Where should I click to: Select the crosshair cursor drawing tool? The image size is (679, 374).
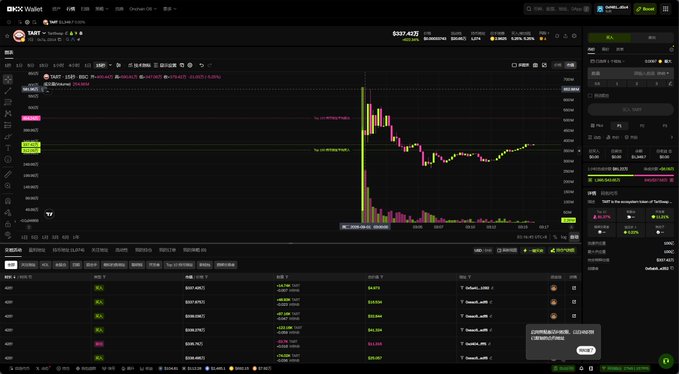point(8,80)
